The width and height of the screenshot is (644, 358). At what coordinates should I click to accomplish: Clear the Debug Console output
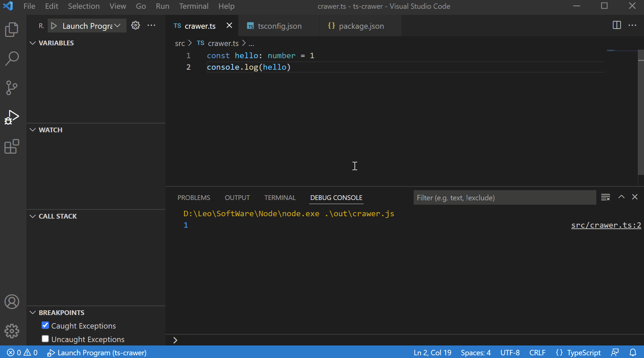click(x=605, y=197)
